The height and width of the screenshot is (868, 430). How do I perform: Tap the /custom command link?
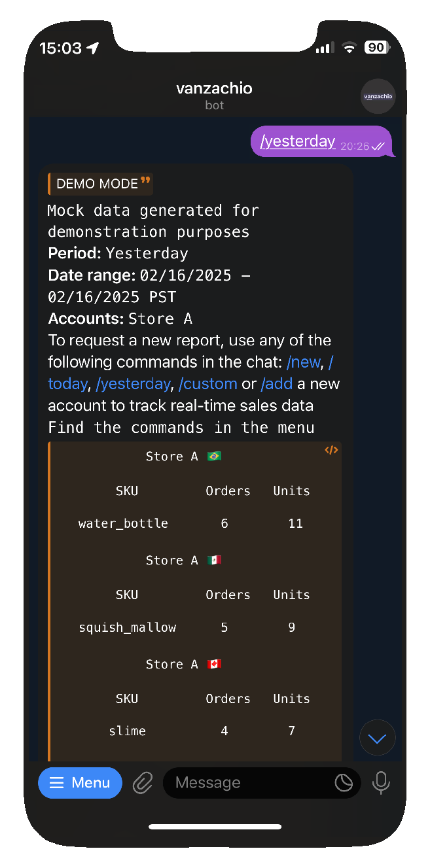pos(207,383)
